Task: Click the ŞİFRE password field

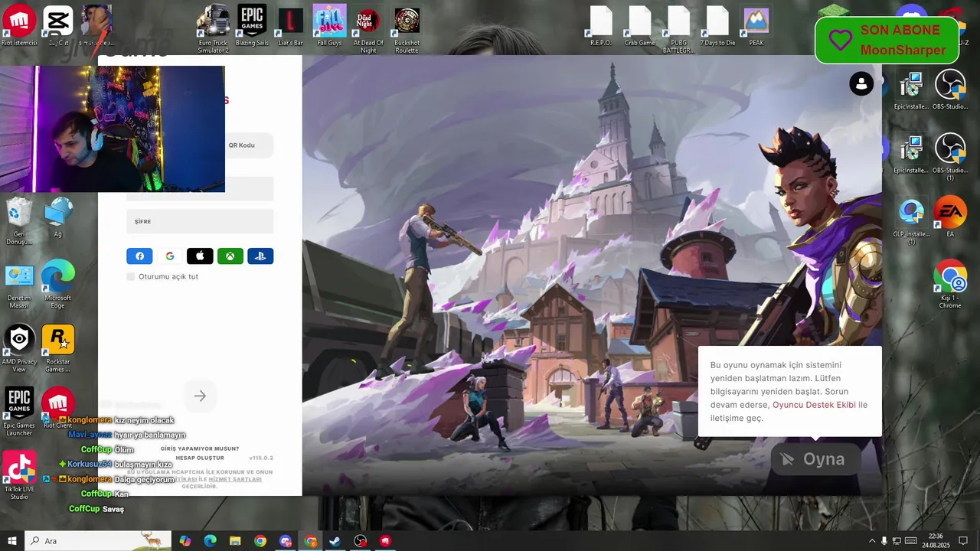Action: [200, 221]
